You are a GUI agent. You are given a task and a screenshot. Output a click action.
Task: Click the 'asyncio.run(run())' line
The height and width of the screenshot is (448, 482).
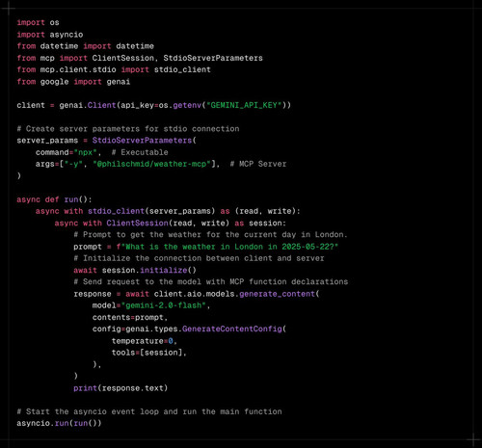click(59, 423)
